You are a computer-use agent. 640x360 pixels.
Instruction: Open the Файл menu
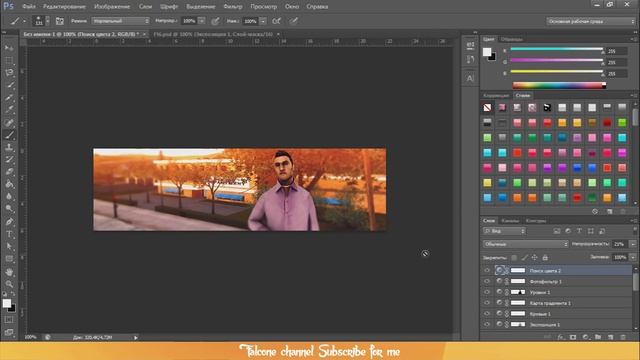tap(29, 7)
